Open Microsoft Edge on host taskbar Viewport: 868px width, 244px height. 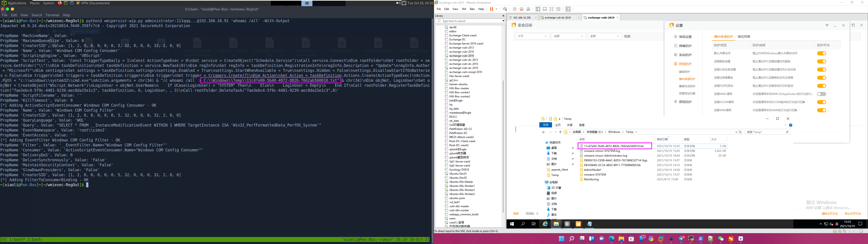(611, 239)
